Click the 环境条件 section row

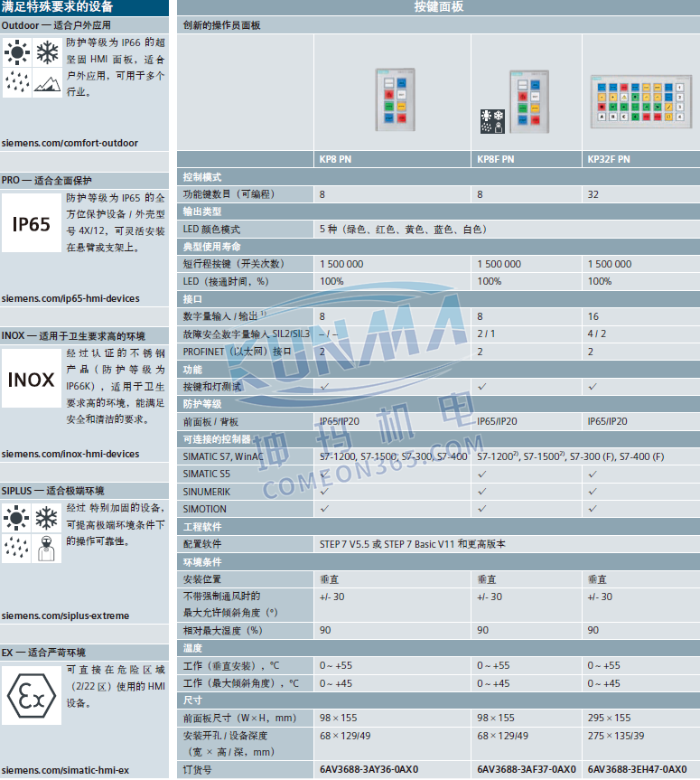438,561
